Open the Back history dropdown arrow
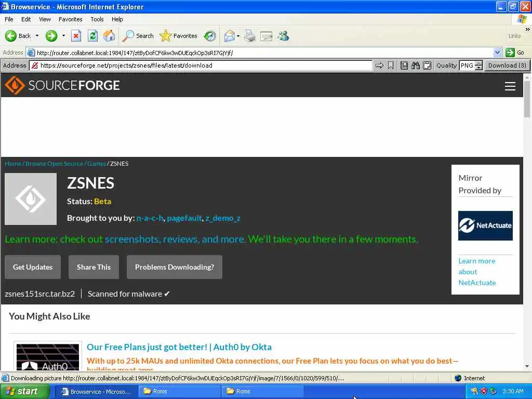This screenshot has width=532, height=399. tap(37, 36)
